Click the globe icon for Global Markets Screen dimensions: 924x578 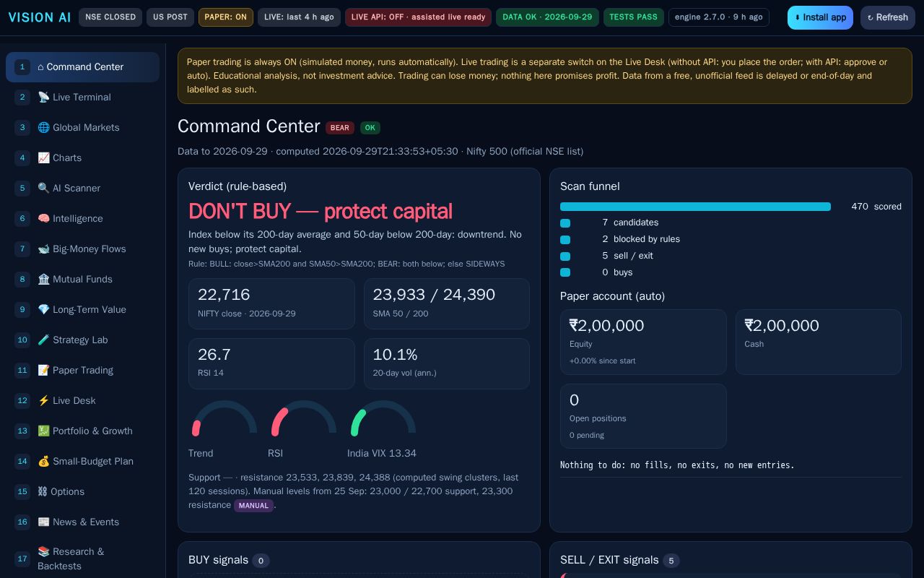coord(43,127)
